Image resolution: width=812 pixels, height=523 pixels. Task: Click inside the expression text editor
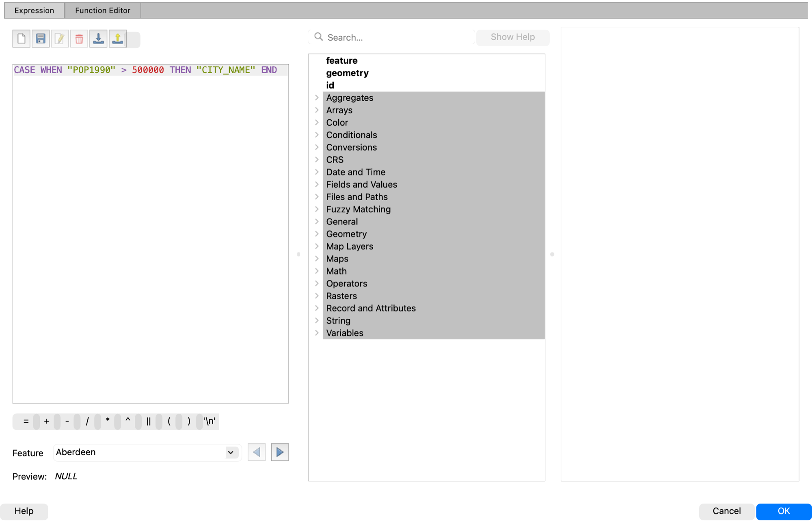(x=150, y=233)
